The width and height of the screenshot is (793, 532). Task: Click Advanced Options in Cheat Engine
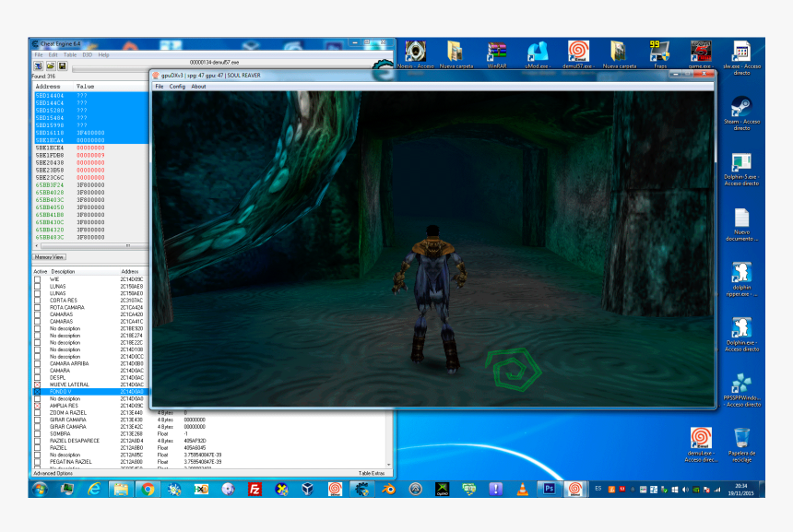53,473
